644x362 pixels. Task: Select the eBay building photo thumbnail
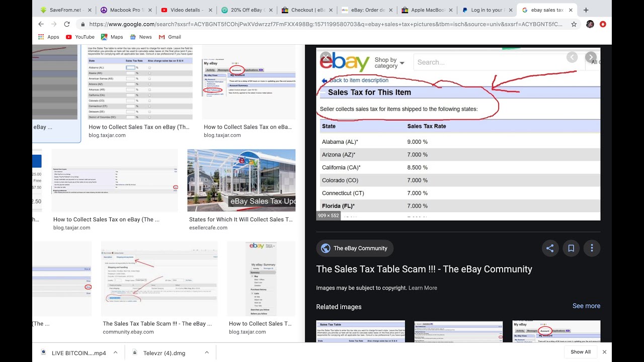[242, 180]
